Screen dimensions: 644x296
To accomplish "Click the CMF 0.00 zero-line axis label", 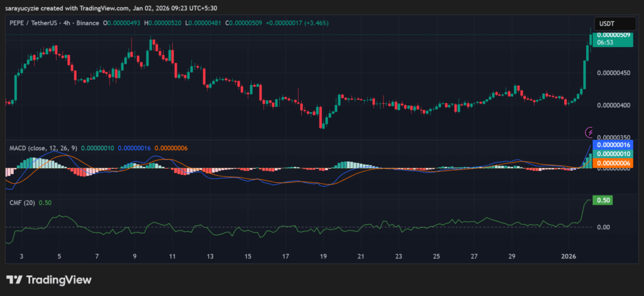I will 603,227.
